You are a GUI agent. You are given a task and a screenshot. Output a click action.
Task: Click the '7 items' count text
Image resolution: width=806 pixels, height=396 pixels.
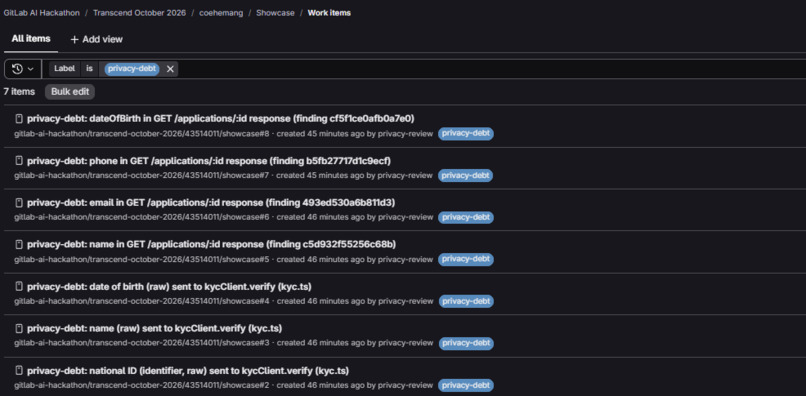[x=19, y=92]
